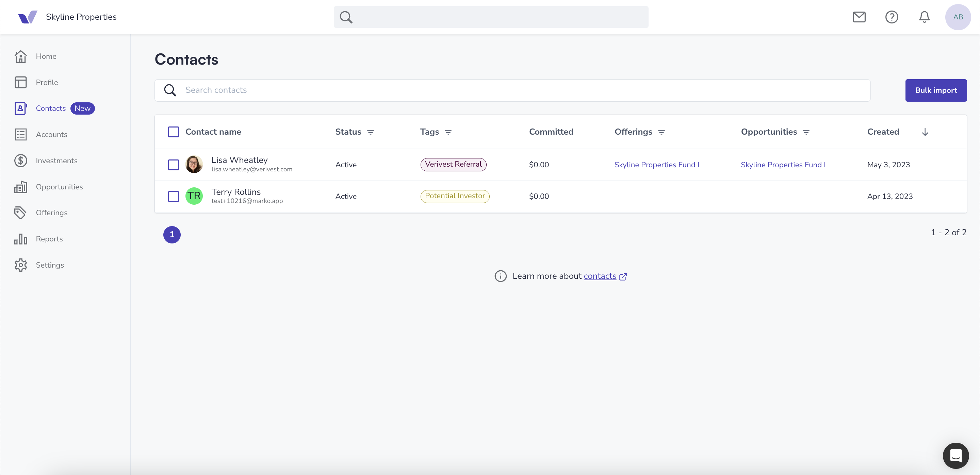Open Opportunities in the sidebar

pos(59,187)
